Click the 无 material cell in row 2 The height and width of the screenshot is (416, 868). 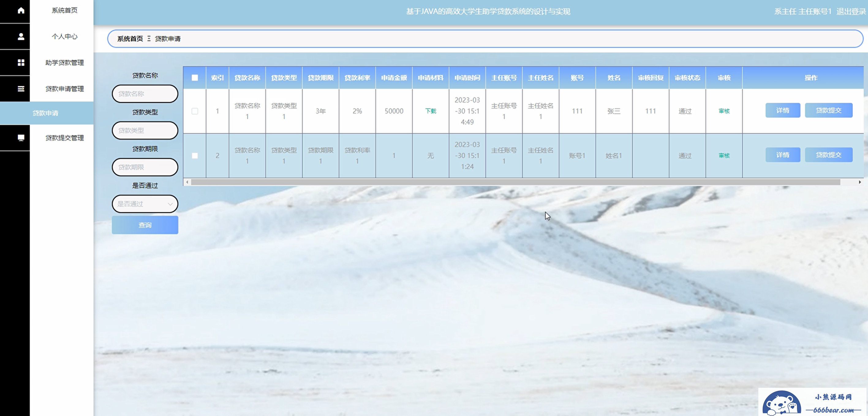tap(431, 155)
